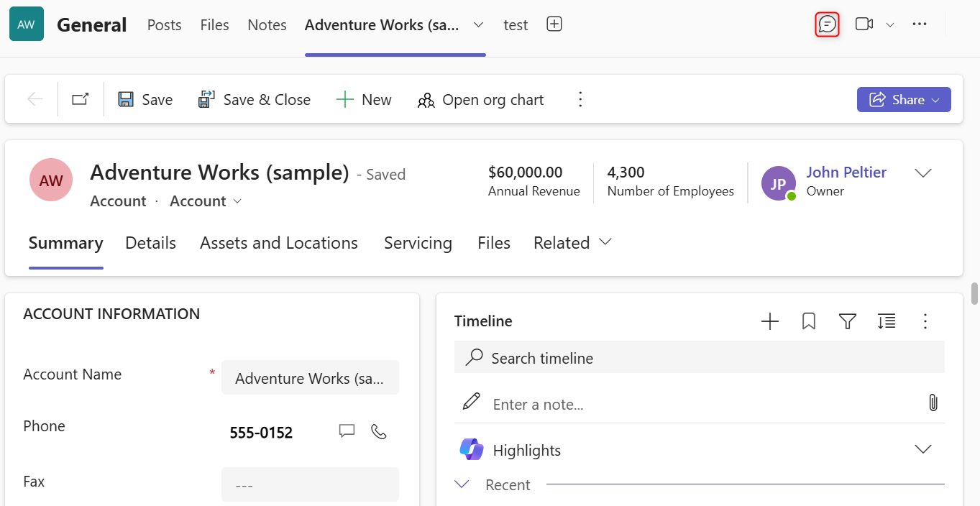Change timeline sort order
This screenshot has width=980, height=506.
coord(887,321)
